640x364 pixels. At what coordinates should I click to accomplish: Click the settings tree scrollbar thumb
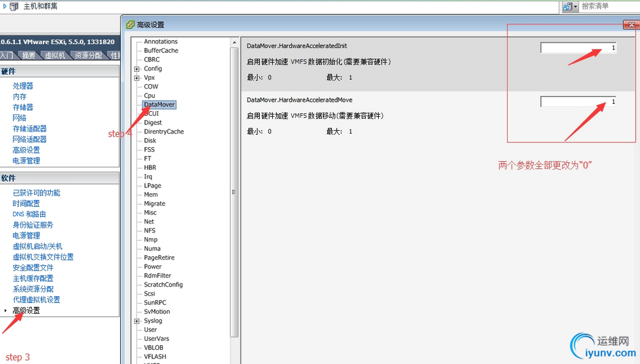234,192
